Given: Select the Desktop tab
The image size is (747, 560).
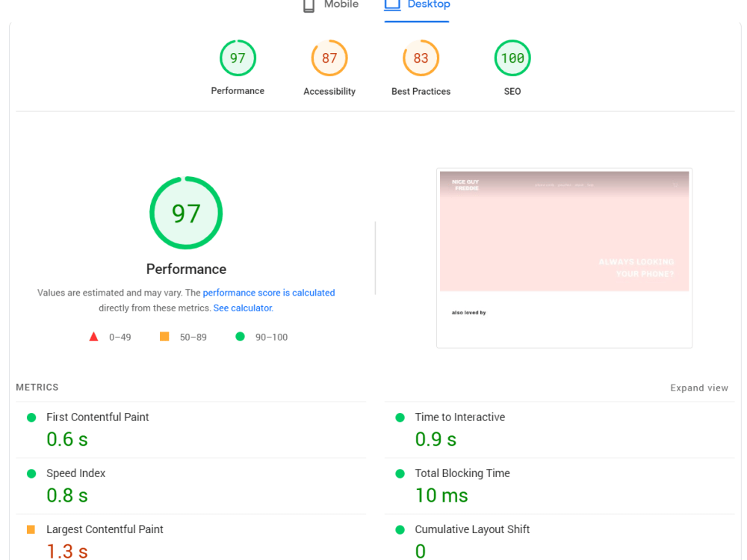Looking at the screenshot, I should (417, 6).
